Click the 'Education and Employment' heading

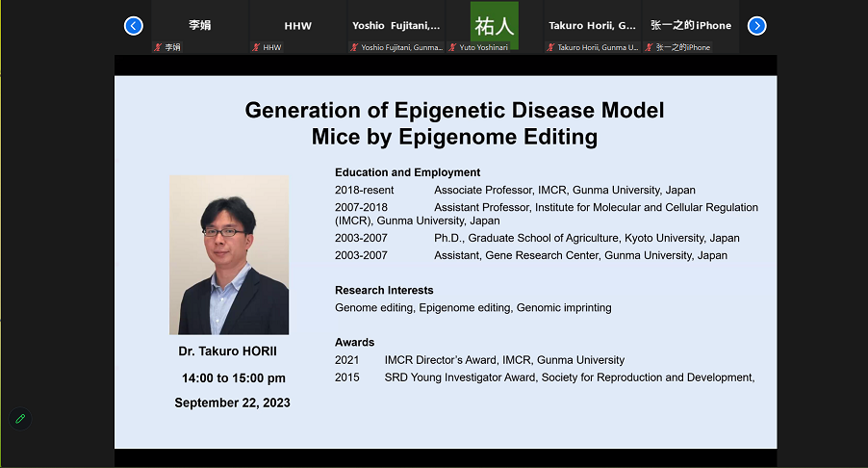pyautogui.click(x=407, y=172)
